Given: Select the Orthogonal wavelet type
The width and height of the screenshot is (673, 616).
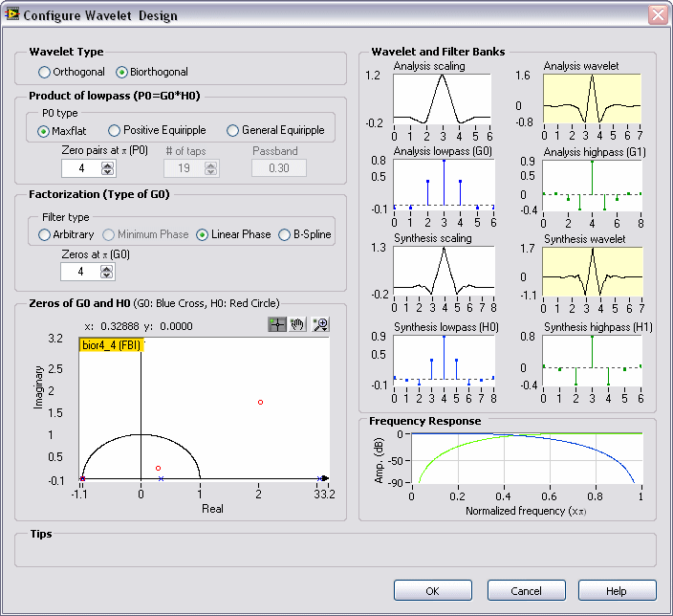Looking at the screenshot, I should 45,72.
